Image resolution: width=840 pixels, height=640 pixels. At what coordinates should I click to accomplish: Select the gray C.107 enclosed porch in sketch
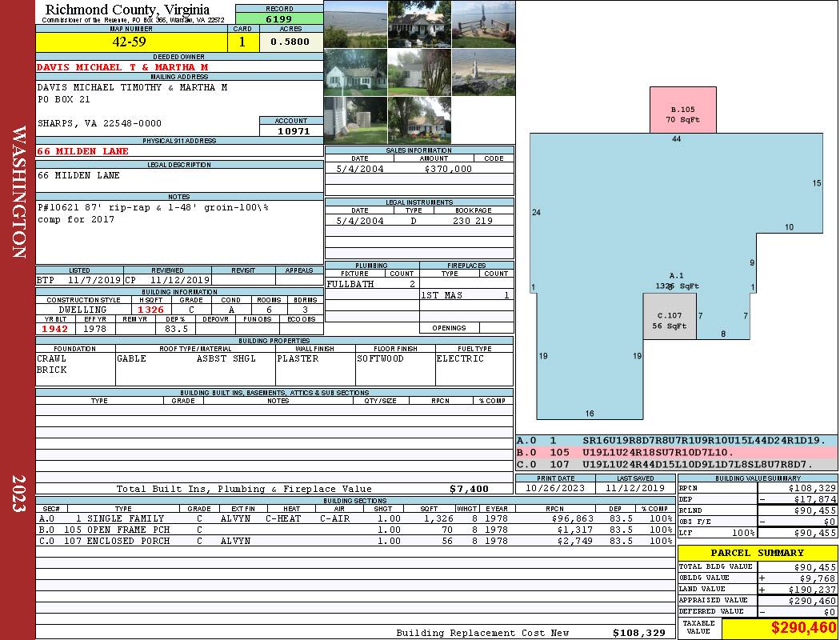point(669,316)
